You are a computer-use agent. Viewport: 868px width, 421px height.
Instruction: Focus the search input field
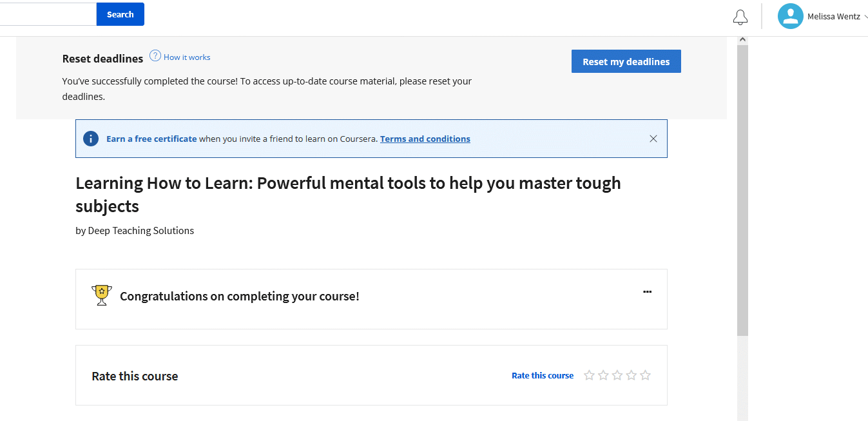(48, 14)
